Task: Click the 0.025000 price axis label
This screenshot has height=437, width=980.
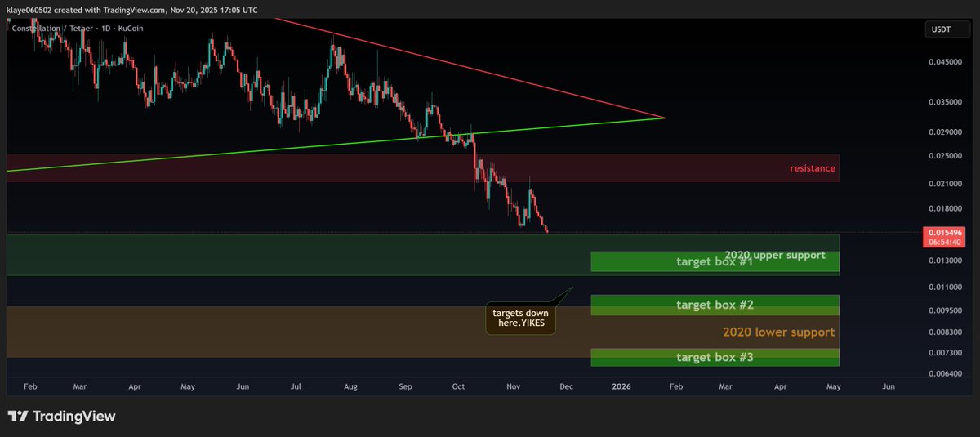Action: point(945,156)
